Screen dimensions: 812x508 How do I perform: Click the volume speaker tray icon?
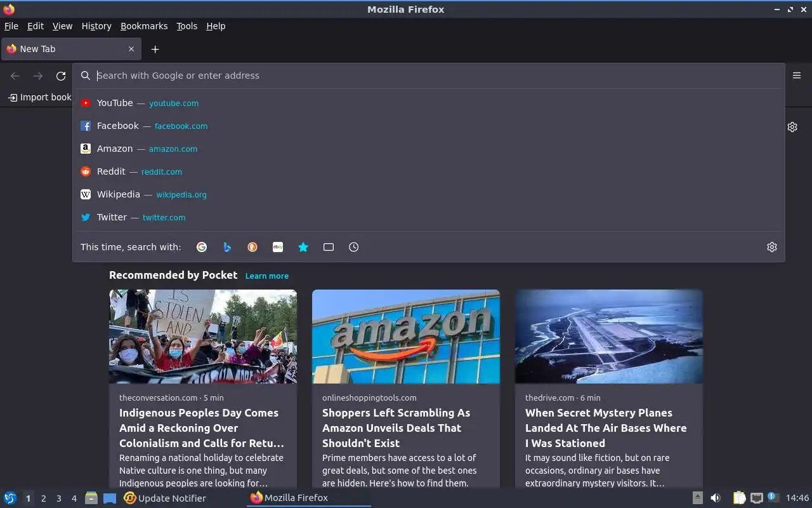[x=716, y=498]
